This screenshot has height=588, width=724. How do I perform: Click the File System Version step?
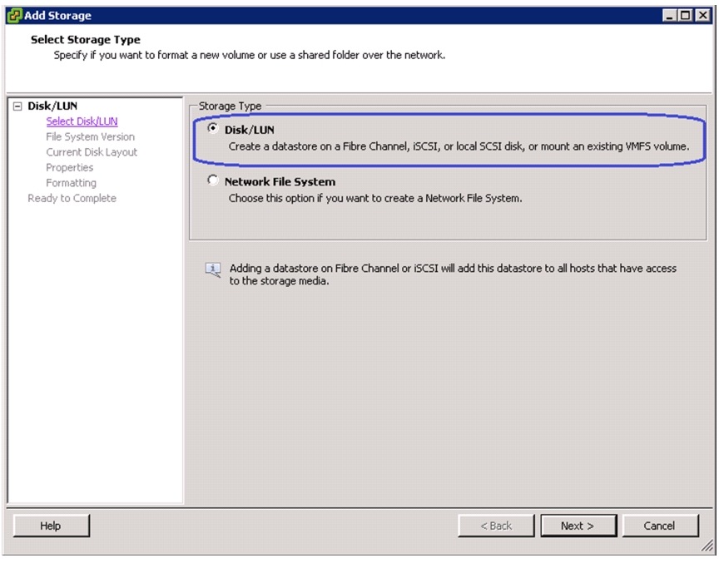click(91, 136)
